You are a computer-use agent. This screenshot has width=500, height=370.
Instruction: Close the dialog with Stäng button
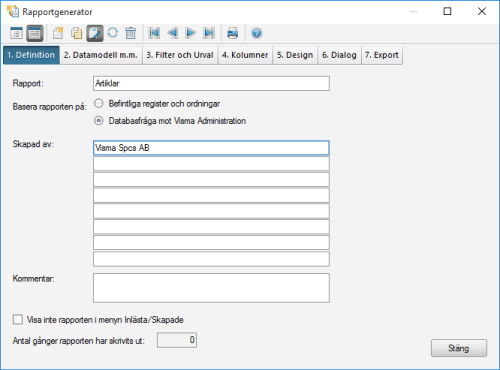tap(459, 348)
